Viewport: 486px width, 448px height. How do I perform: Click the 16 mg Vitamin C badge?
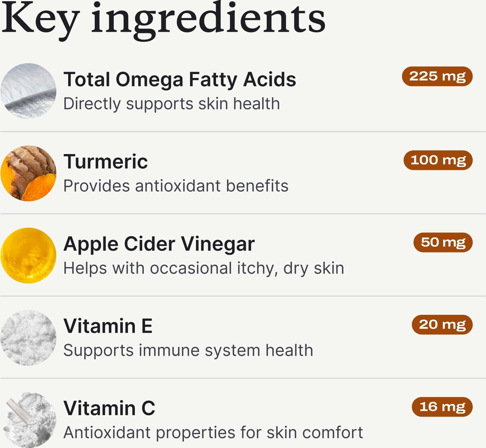coord(442,407)
